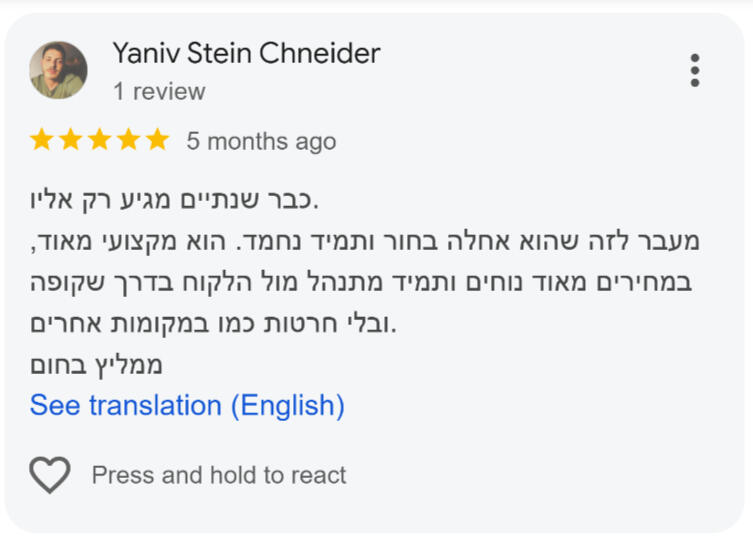
Task: Open Yaniv Stein Chneider's profile photo
Action: point(59,70)
